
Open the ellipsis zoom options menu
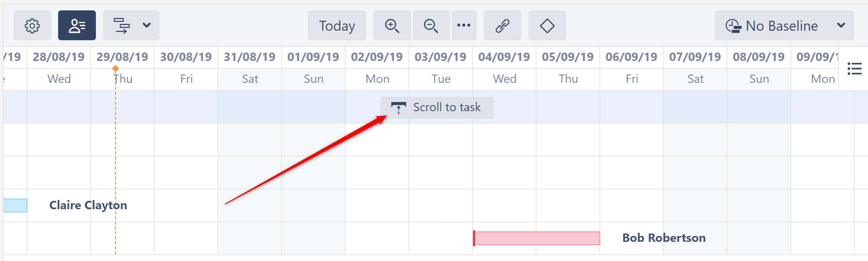(x=464, y=25)
